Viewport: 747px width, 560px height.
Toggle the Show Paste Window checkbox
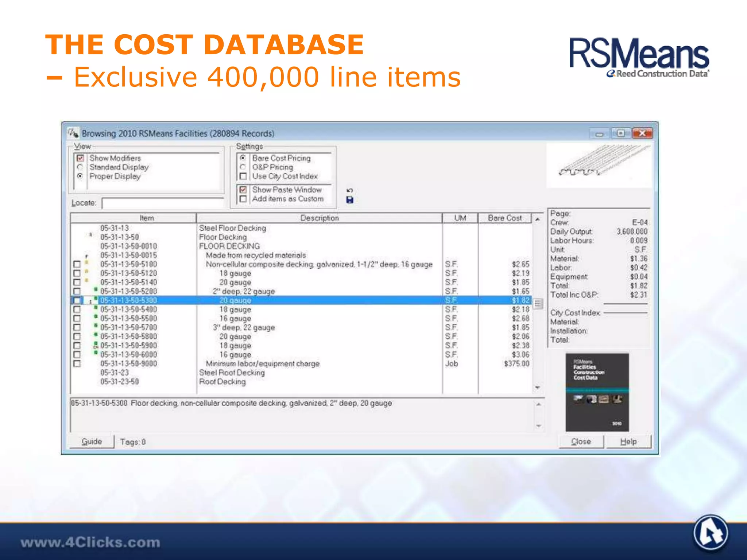coord(243,190)
